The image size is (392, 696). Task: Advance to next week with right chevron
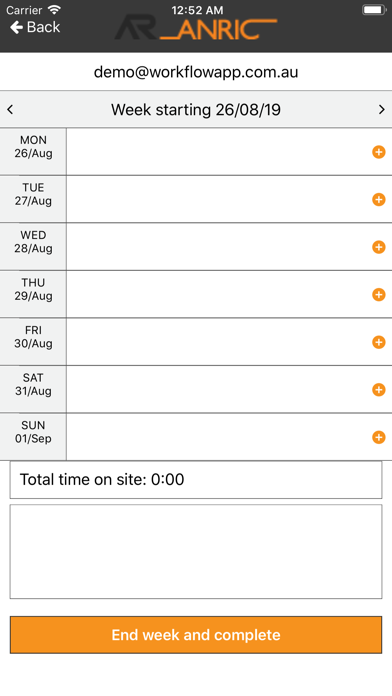382,109
